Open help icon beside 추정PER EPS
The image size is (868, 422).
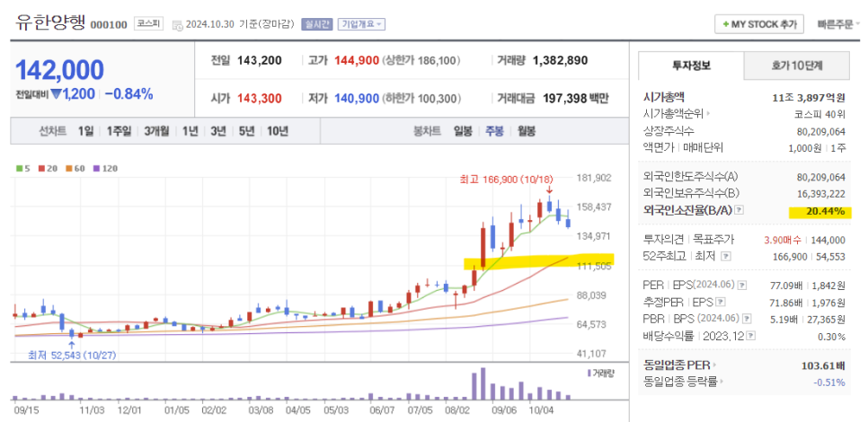coord(721,302)
